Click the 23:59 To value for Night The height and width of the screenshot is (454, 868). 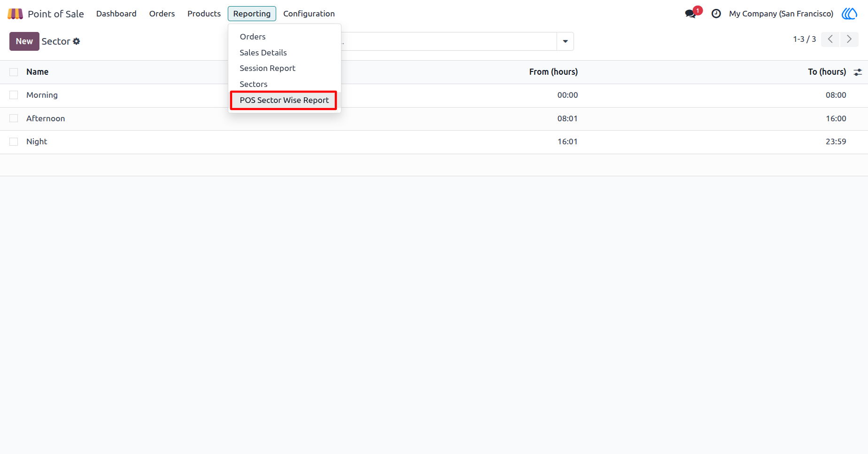pos(836,141)
